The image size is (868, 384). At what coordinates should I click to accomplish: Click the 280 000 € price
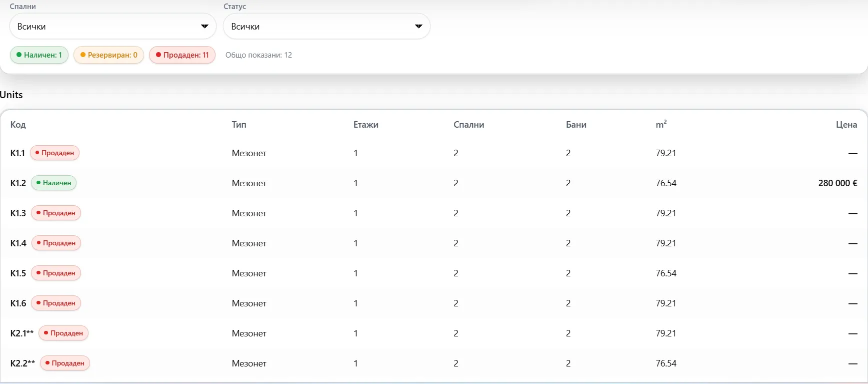point(837,183)
